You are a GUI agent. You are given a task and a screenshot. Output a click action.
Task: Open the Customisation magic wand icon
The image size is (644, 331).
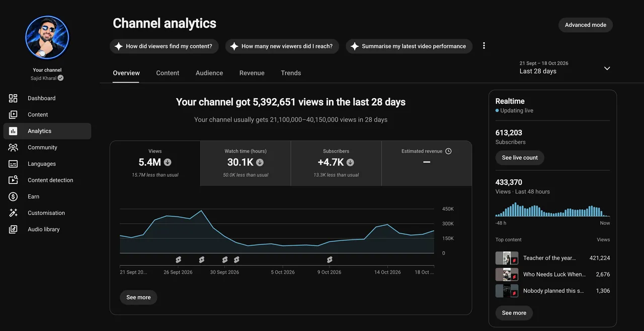[x=13, y=213]
